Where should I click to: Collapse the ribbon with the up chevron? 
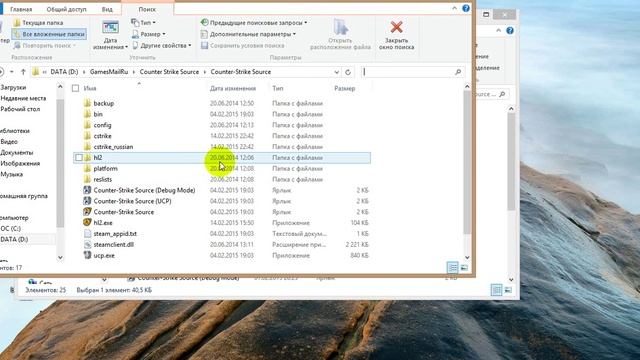pyautogui.click(x=454, y=8)
